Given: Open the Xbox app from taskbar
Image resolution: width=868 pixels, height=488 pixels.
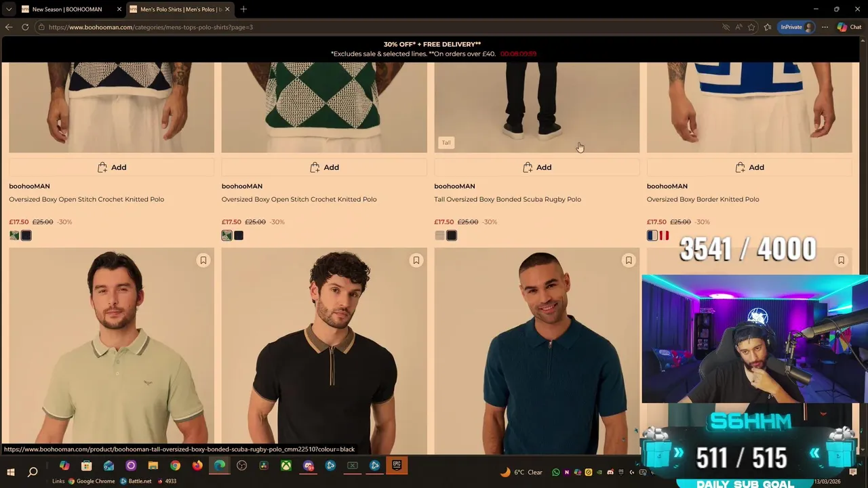Looking at the screenshot, I should click(286, 466).
